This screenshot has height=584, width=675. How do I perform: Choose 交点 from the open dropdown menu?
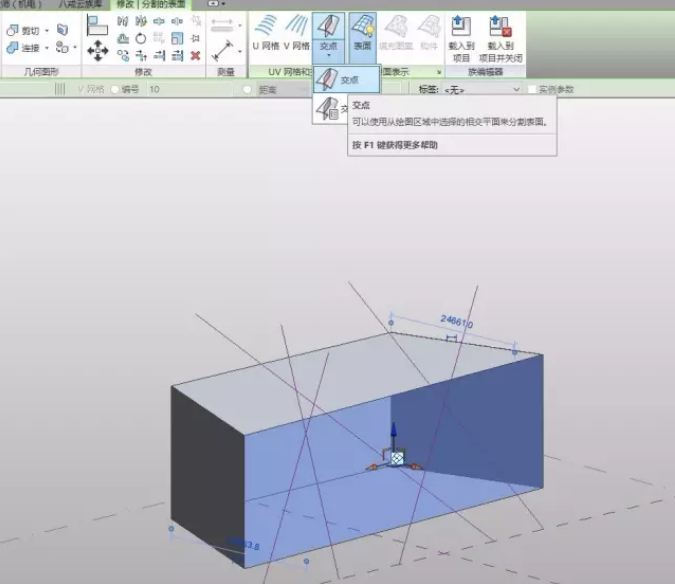[x=347, y=80]
